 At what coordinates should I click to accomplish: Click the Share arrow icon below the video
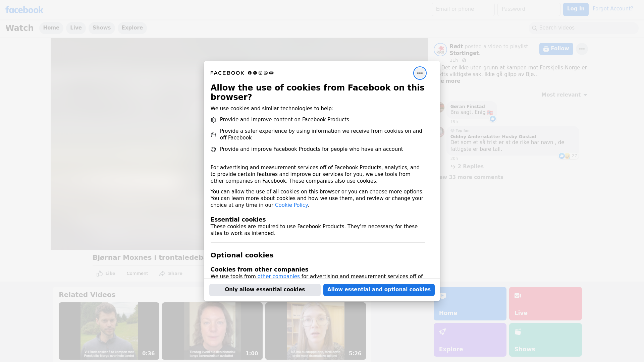[162, 274]
